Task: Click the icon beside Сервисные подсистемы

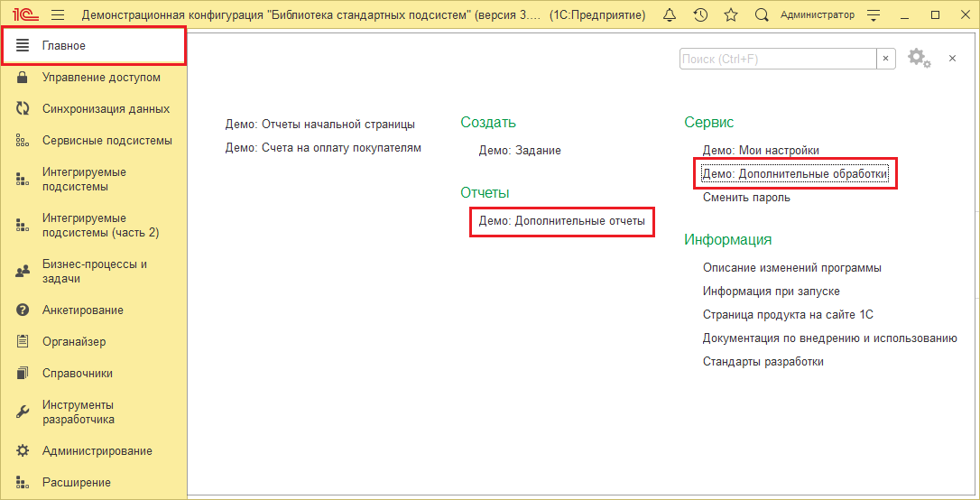Action: pos(23,141)
